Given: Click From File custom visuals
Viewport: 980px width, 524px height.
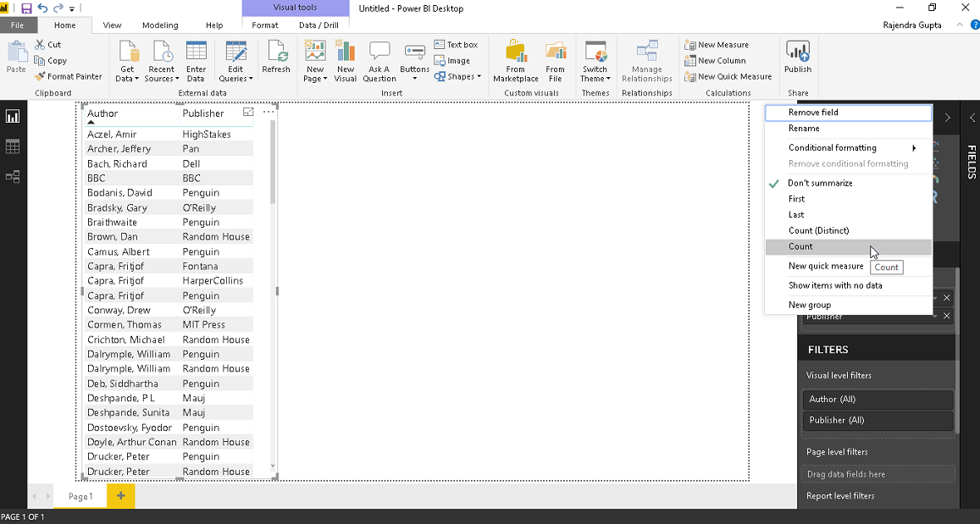Looking at the screenshot, I should 555,61.
